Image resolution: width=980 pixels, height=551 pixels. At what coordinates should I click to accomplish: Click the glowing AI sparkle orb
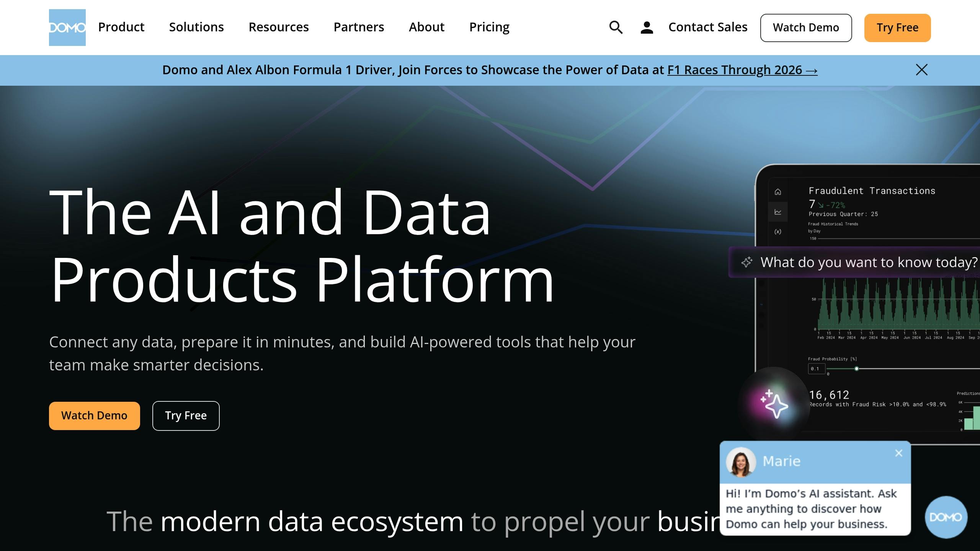click(x=774, y=404)
